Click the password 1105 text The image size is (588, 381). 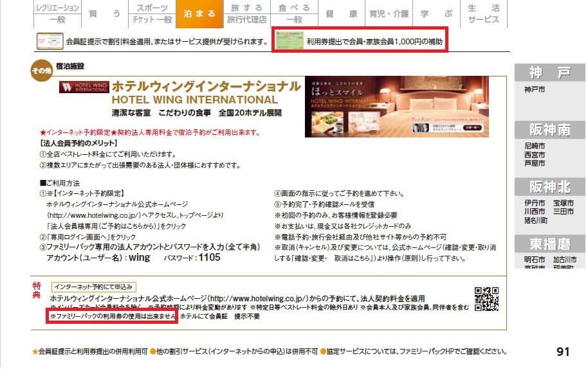click(209, 258)
